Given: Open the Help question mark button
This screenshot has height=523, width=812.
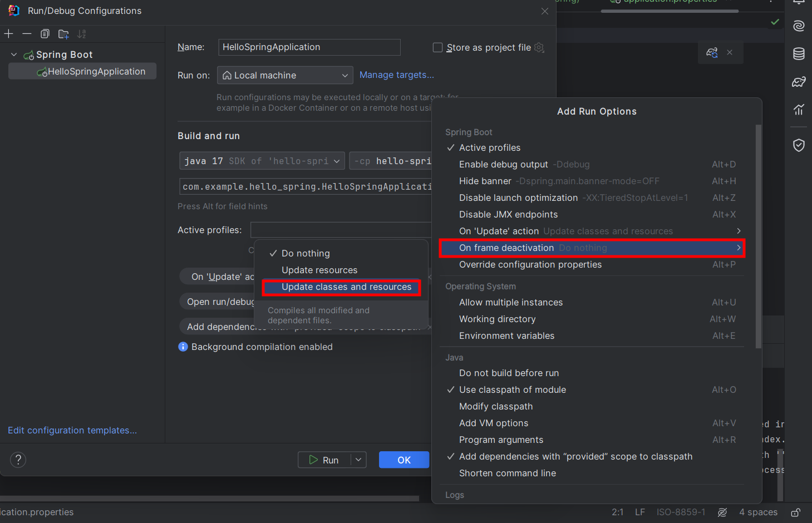Looking at the screenshot, I should (x=18, y=460).
